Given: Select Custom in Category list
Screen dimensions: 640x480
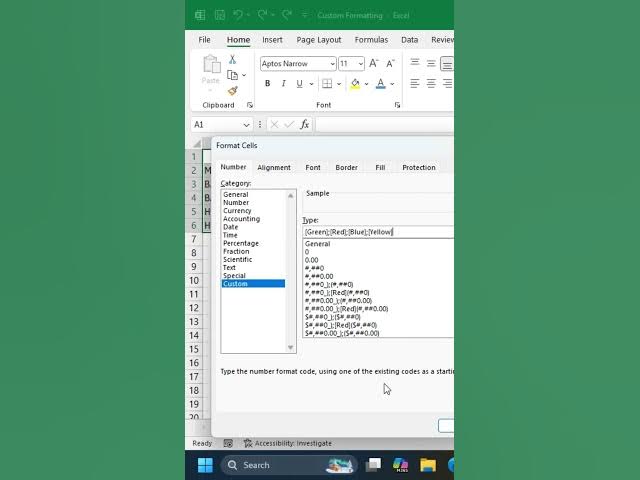Looking at the screenshot, I should click(253, 284).
